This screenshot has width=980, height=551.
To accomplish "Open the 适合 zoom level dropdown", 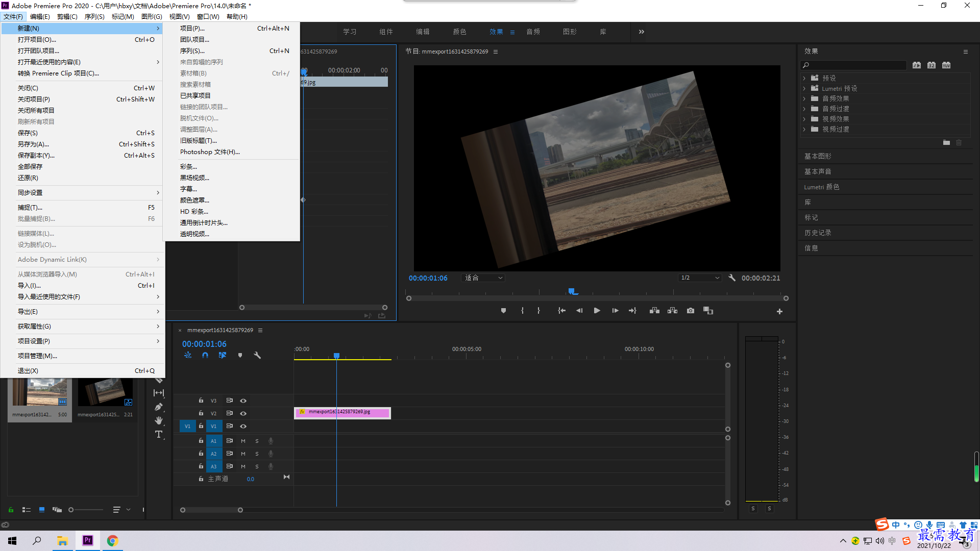I will tap(483, 278).
